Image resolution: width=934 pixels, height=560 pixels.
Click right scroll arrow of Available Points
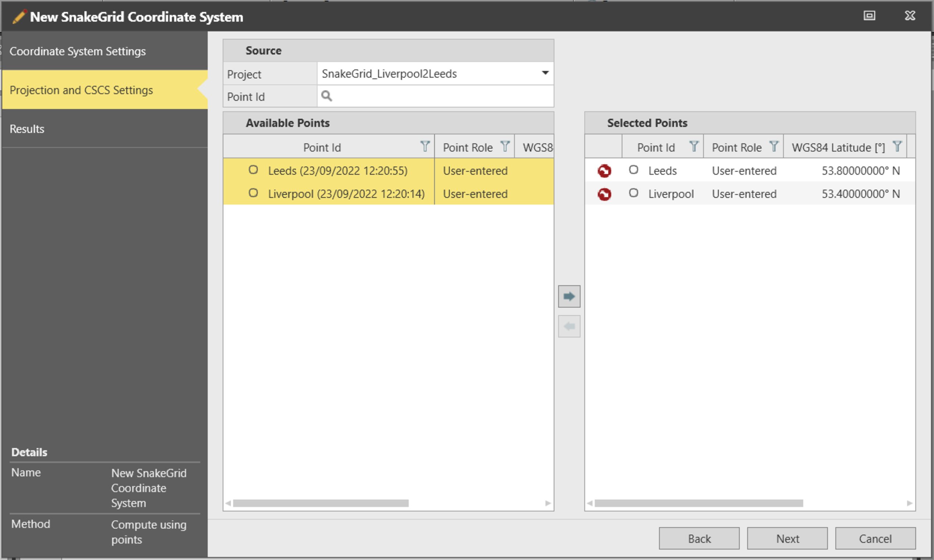(x=548, y=503)
